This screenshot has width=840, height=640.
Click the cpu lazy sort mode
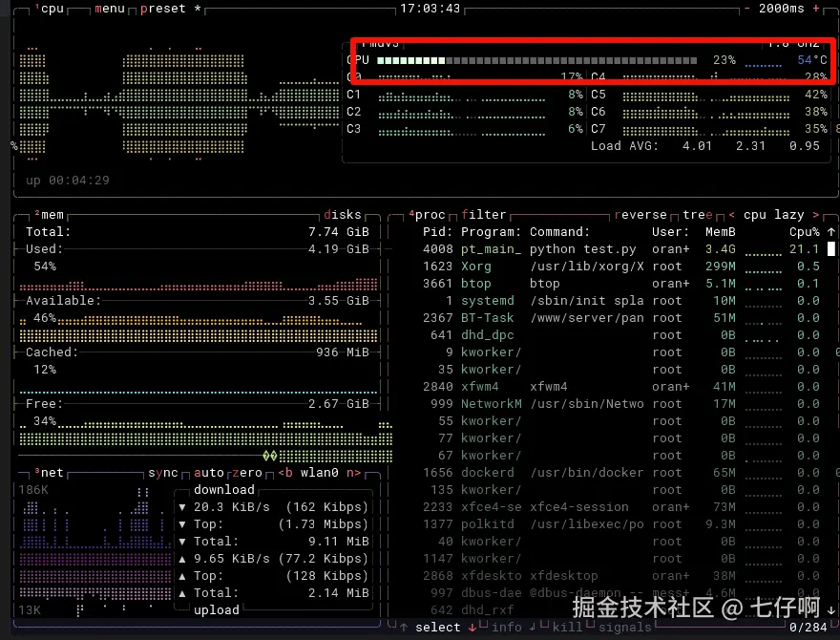pos(773,215)
